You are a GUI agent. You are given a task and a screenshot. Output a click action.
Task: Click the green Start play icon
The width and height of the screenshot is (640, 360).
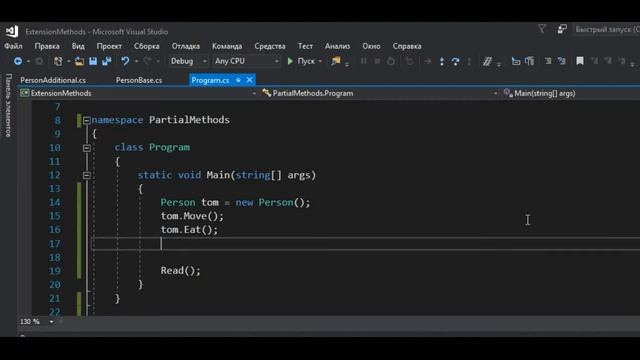click(x=290, y=61)
